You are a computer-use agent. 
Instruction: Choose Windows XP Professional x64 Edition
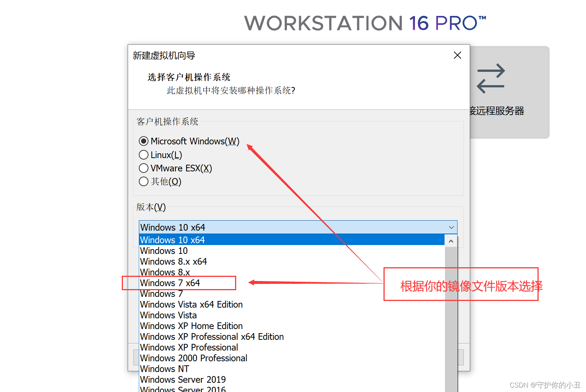click(292, 336)
